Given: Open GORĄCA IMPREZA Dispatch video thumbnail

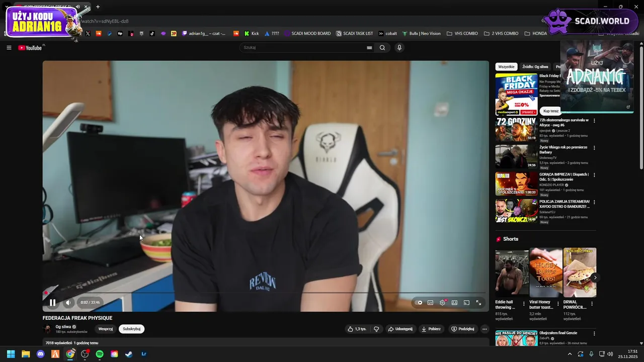Looking at the screenshot, I should pyautogui.click(x=516, y=184).
